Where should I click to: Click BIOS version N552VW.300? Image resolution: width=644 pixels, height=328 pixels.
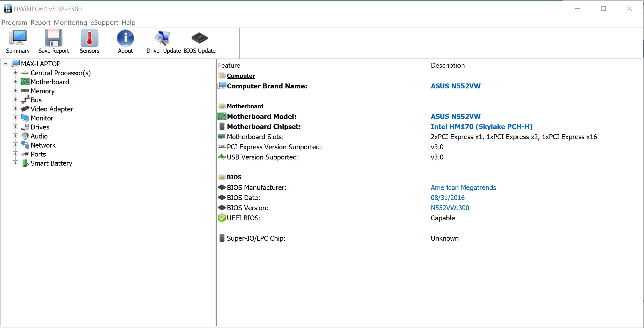click(450, 208)
